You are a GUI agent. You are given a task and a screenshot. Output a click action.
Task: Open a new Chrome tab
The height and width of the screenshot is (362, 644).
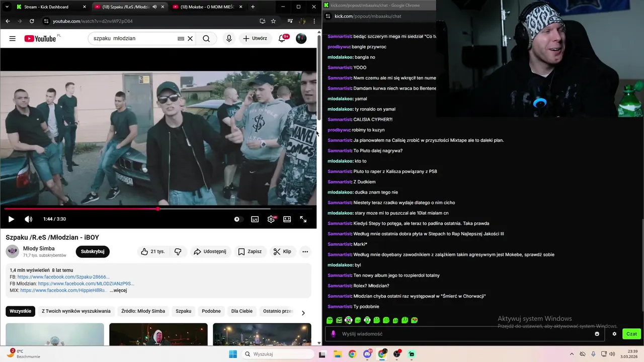point(253,7)
